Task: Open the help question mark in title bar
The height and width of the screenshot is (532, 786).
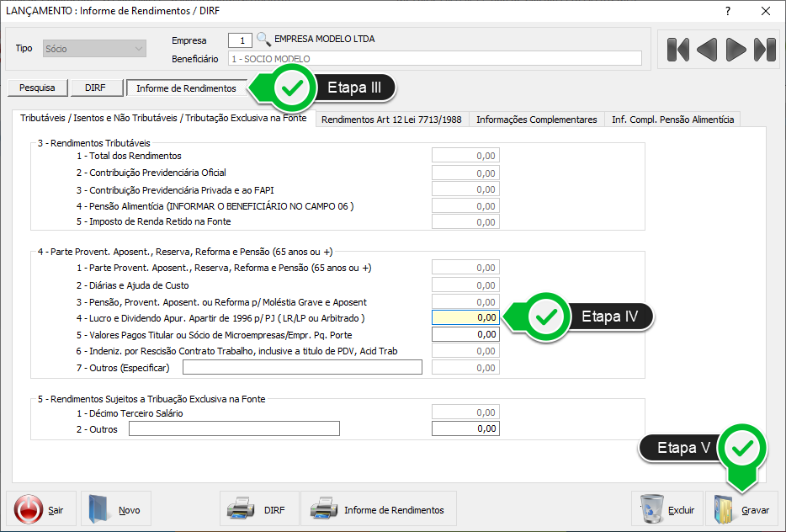Action: (x=727, y=11)
